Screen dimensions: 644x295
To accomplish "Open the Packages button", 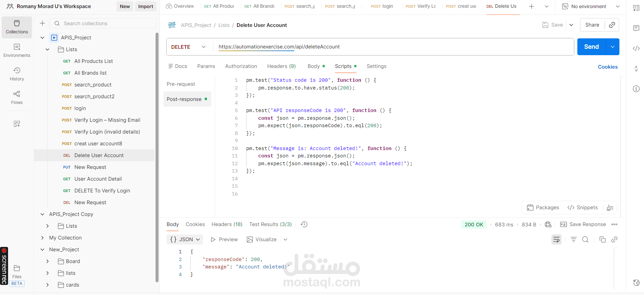I will tap(543, 208).
